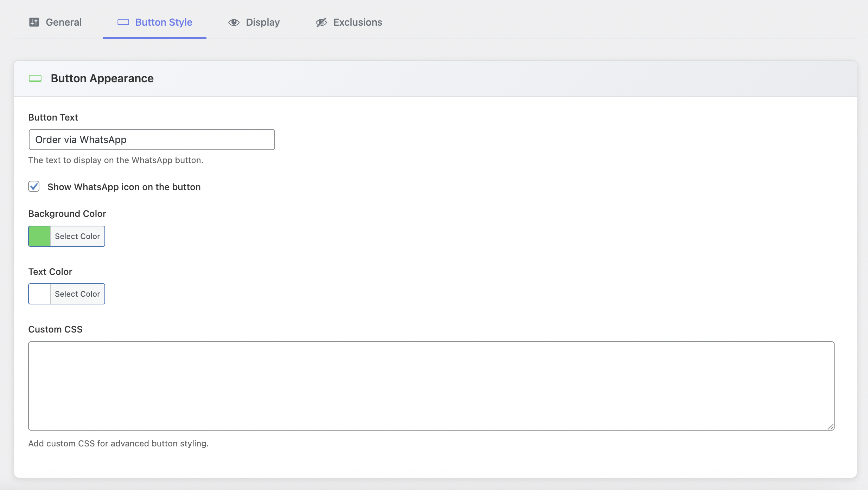Switch to the Display tab

pos(263,22)
